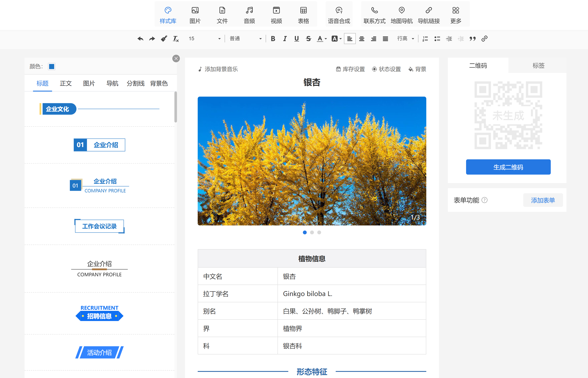This screenshot has height=378, width=588.
Task: Open the blue color swatch picker
Action: click(x=51, y=66)
